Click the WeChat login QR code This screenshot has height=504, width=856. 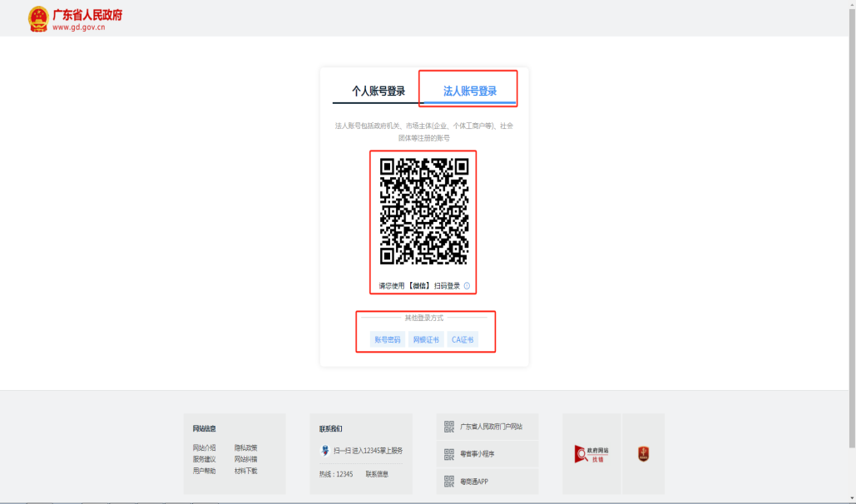click(x=424, y=211)
